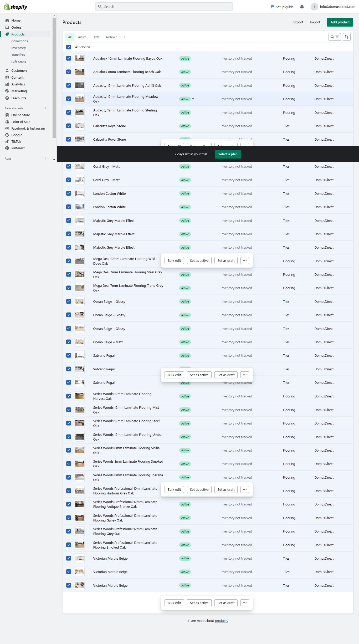Click the top search input field
The image size is (359, 644).
164,7
